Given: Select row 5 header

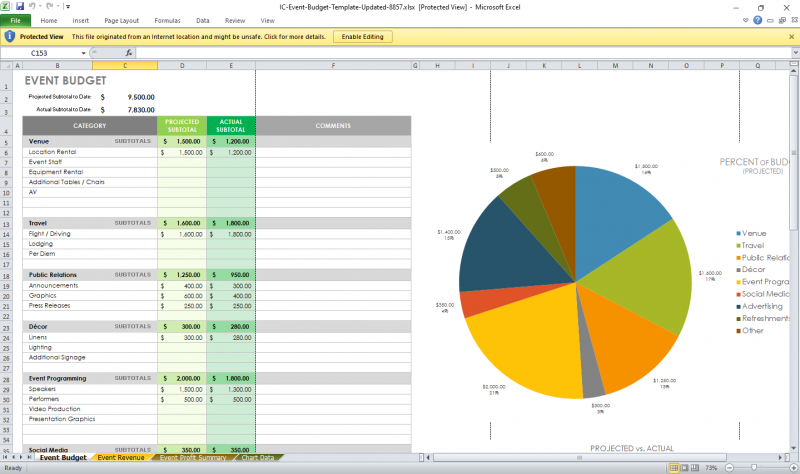Looking at the screenshot, I should [6, 141].
